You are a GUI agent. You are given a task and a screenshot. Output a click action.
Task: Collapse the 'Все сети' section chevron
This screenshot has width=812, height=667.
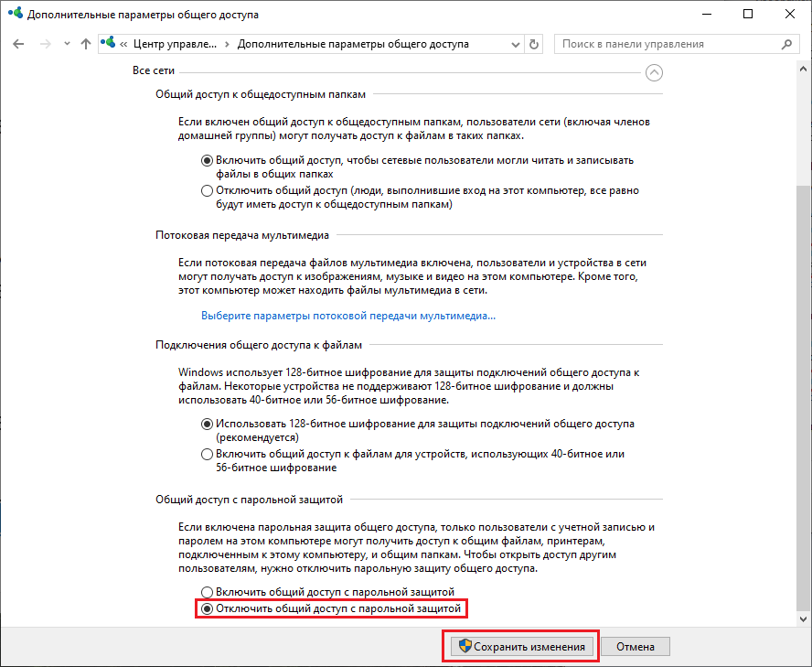click(654, 72)
